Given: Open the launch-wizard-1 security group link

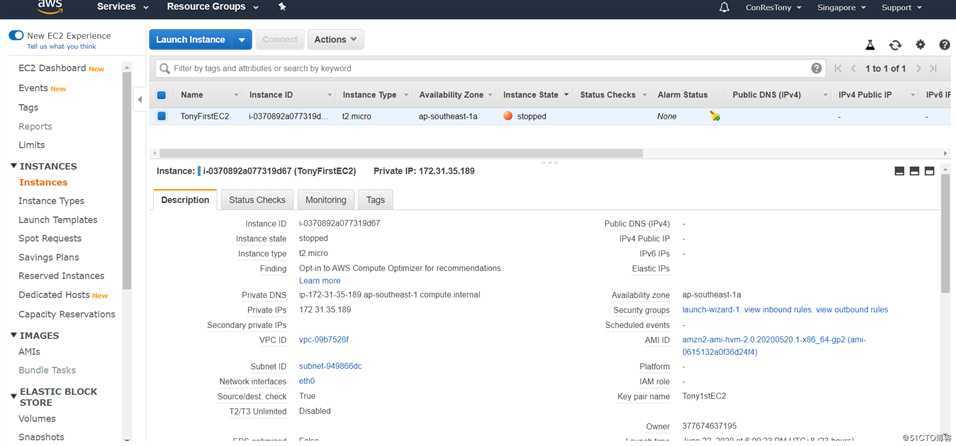Looking at the screenshot, I should (x=710, y=310).
